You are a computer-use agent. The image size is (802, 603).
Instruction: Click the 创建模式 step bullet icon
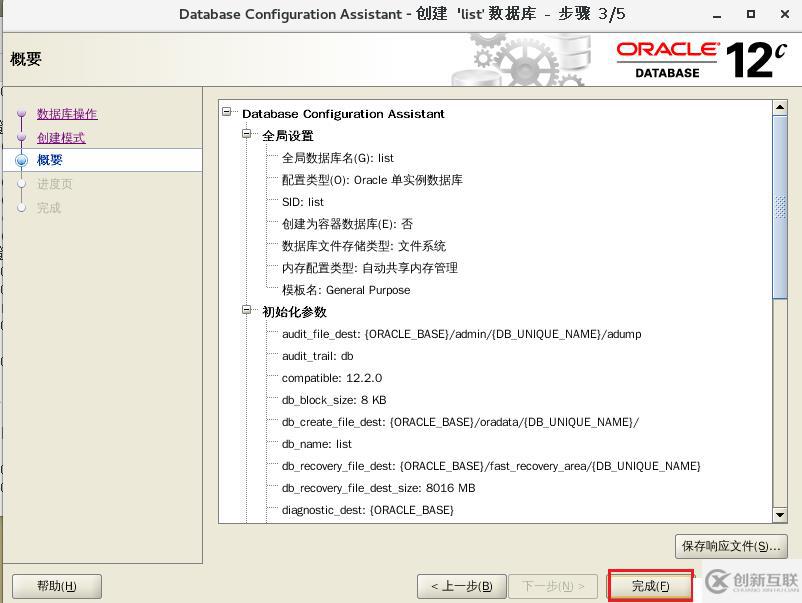pos(21,137)
